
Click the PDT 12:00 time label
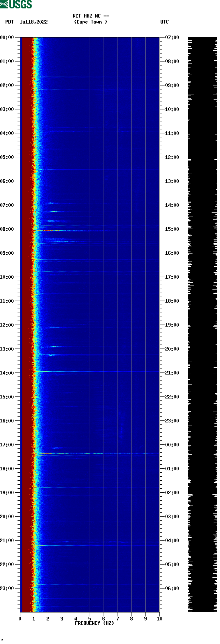7,325
